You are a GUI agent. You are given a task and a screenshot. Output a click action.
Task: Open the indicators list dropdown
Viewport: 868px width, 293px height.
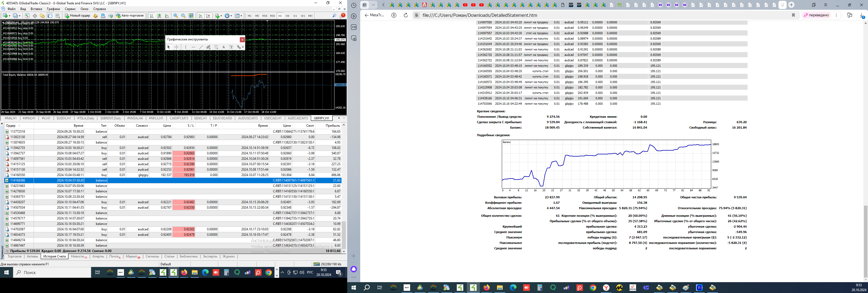coord(221,16)
